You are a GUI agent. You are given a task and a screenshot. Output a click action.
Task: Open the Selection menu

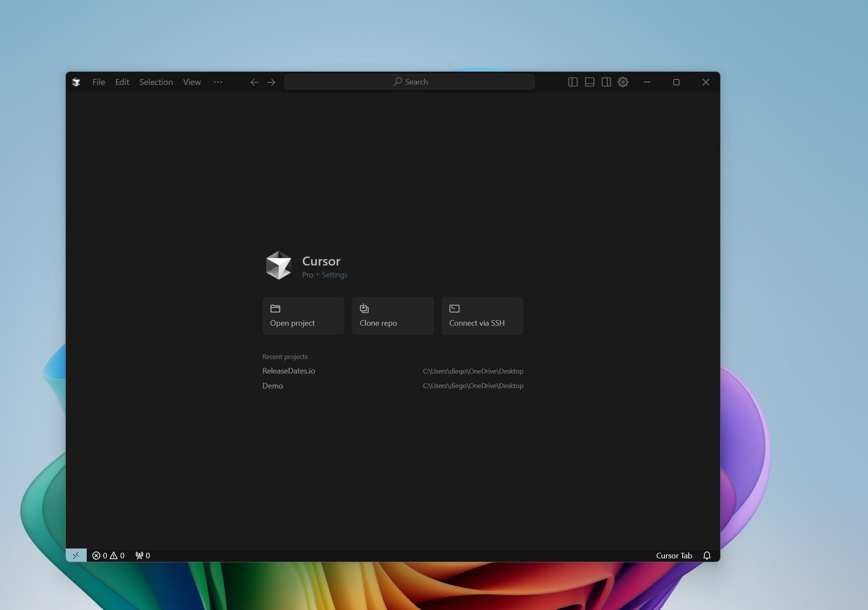156,82
